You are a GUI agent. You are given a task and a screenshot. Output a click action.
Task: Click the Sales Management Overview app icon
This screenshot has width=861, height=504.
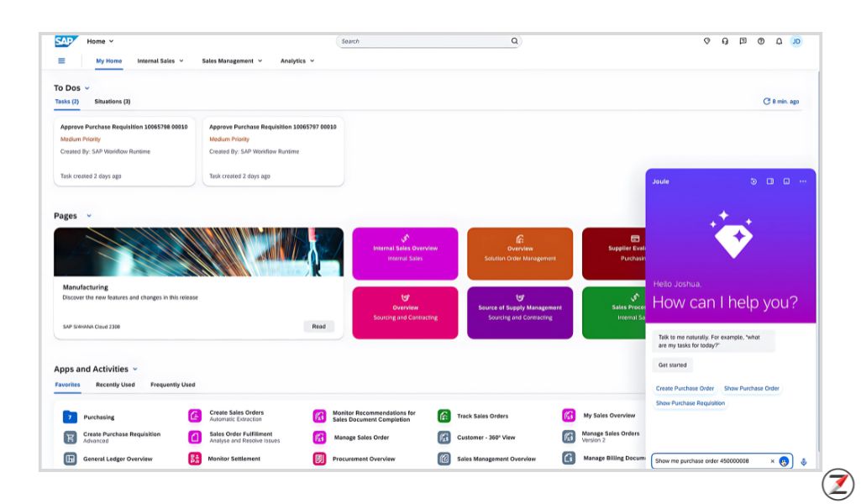444,459
